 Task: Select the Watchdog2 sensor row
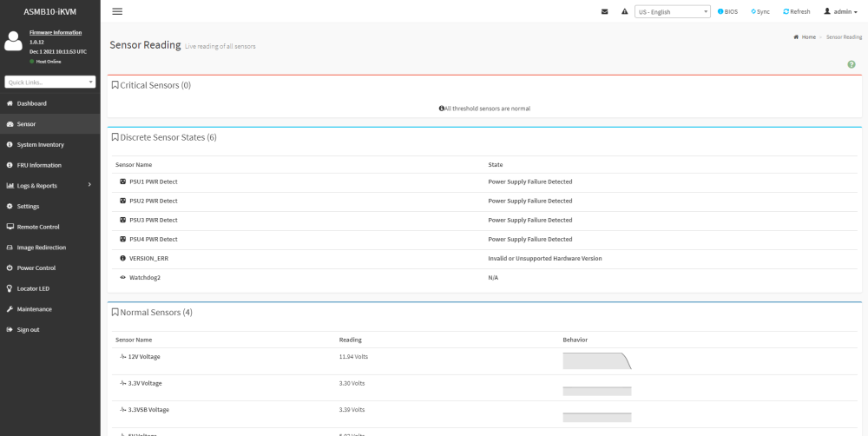(x=484, y=278)
